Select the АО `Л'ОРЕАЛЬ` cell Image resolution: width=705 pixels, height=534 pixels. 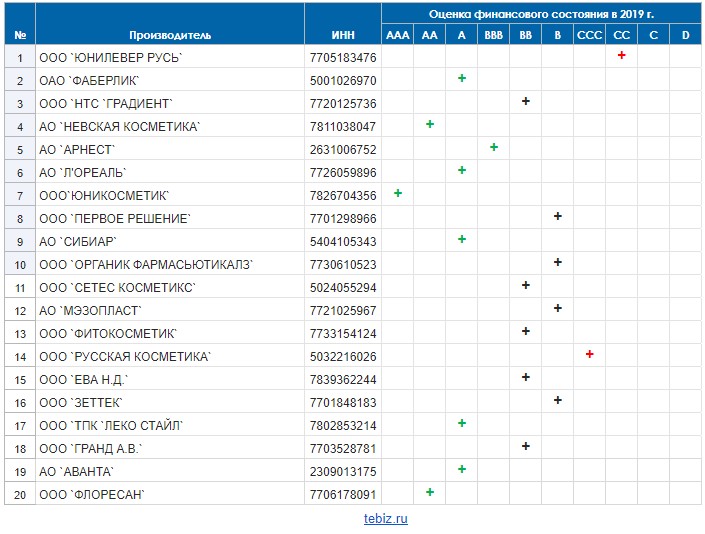(170, 172)
